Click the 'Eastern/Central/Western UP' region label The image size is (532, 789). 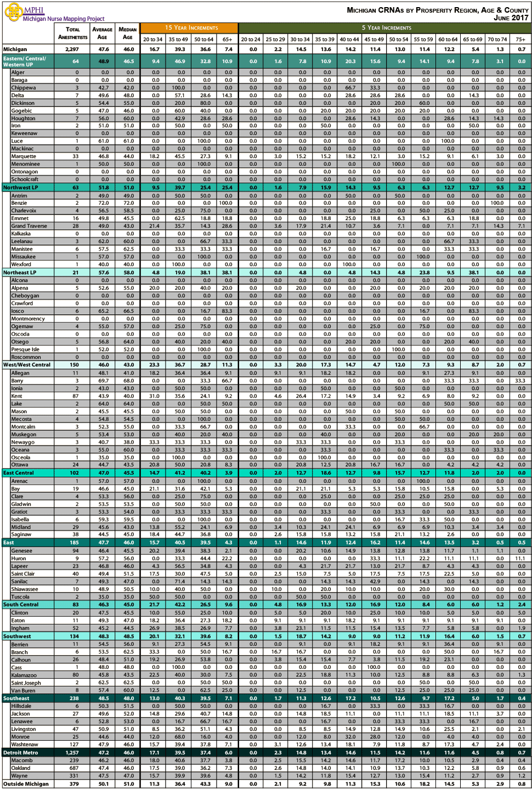click(25, 61)
